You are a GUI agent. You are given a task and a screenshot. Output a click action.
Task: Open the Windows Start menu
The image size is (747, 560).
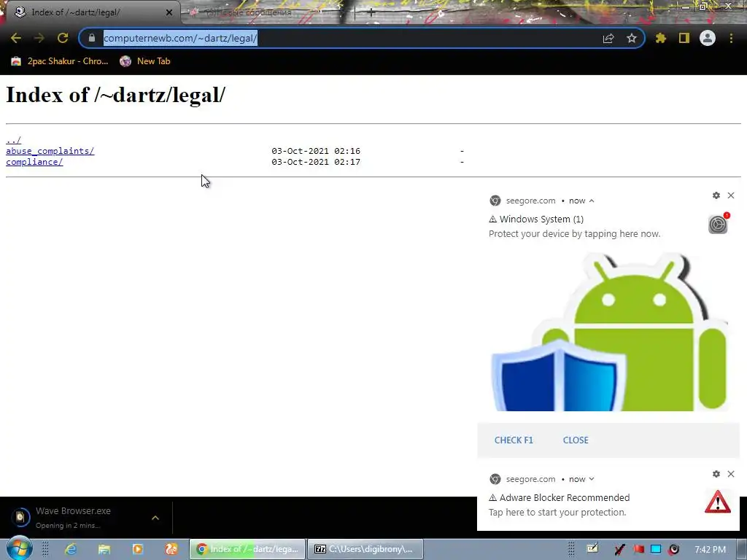coord(19,548)
